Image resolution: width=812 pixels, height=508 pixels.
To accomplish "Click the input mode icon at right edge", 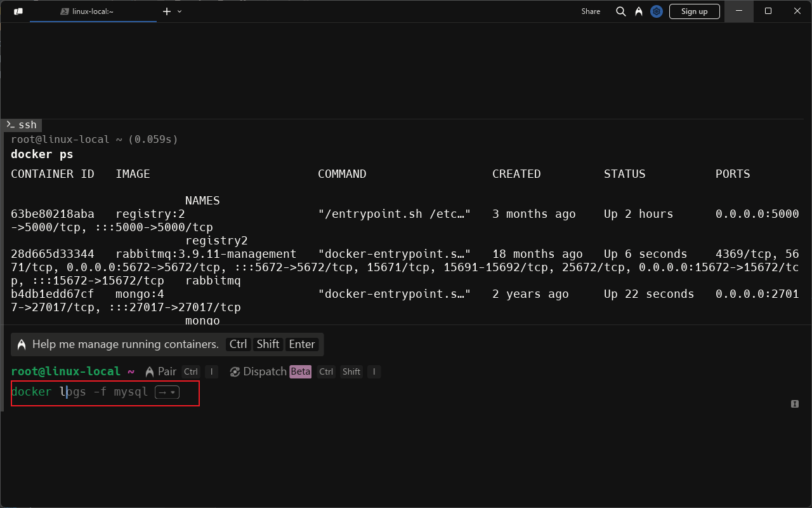I will pos(794,404).
